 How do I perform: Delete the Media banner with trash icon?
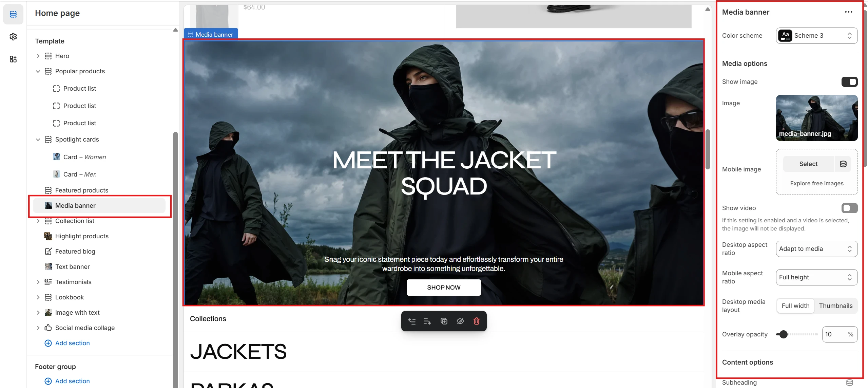tap(476, 321)
